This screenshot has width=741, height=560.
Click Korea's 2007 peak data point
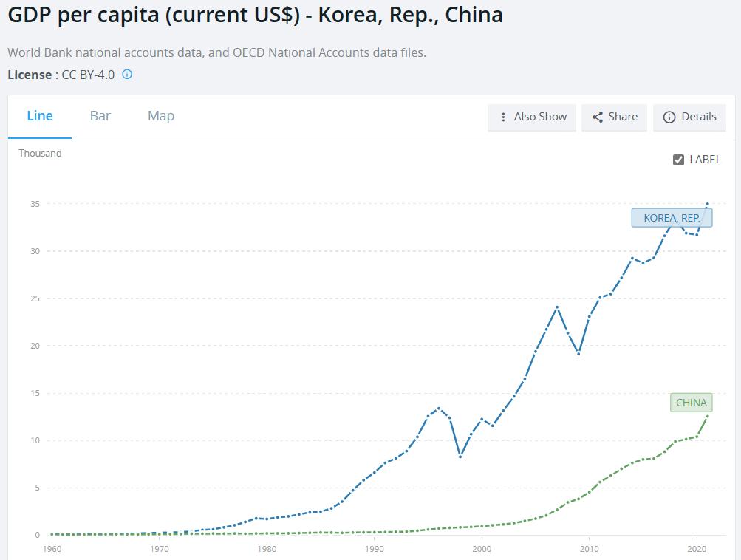pyautogui.click(x=557, y=307)
